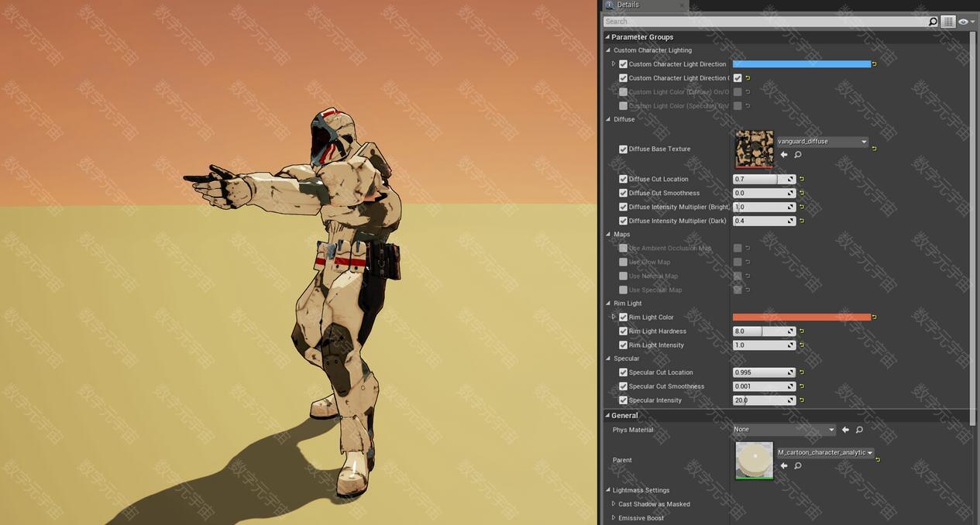Collapse the Custom Character Lighting group

607,50
